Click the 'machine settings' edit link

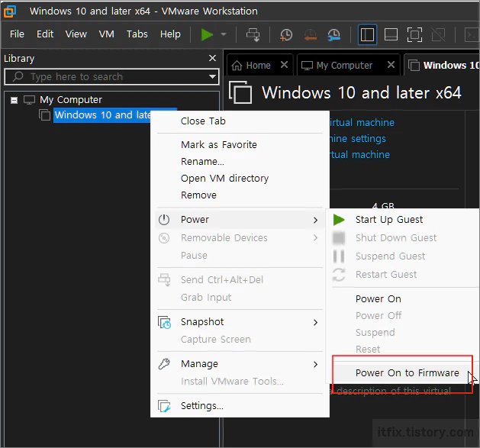pos(358,139)
